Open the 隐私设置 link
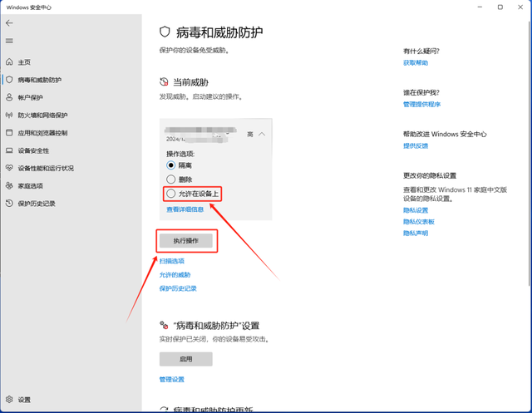 pyautogui.click(x=416, y=210)
